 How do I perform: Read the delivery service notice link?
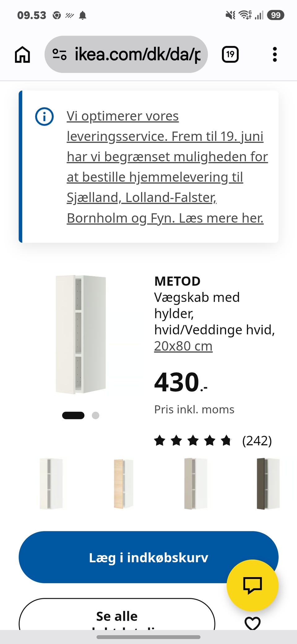click(x=167, y=167)
